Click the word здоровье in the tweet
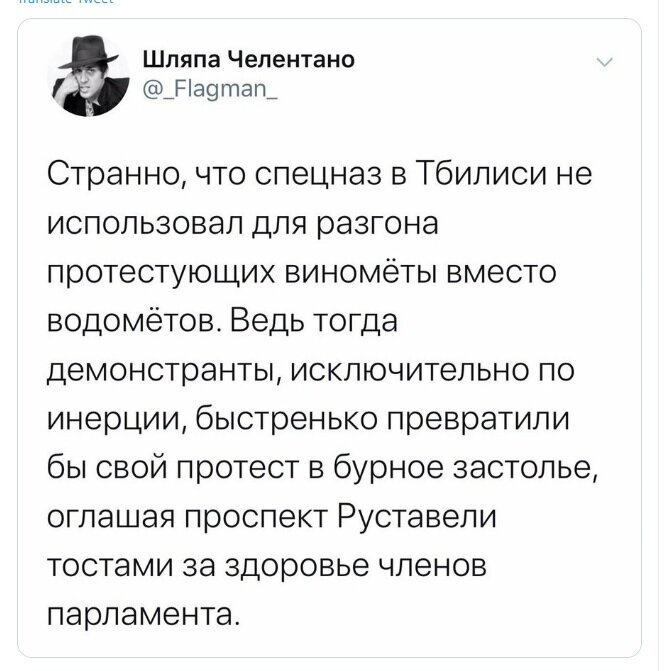Viewport: 665px width, 671px height. pyautogui.click(x=297, y=567)
